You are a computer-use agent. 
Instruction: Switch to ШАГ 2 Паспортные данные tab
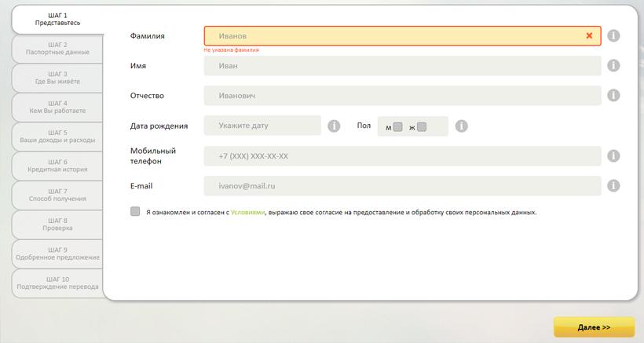coord(57,49)
